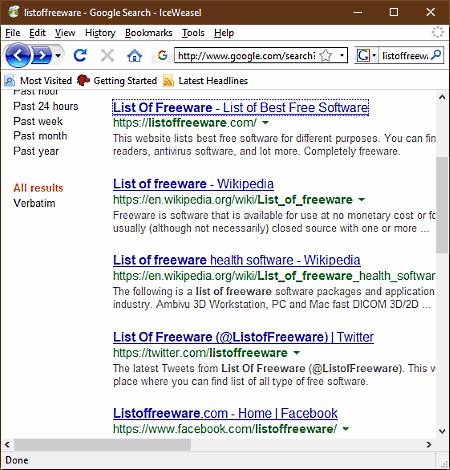Expand dropdown arrow next to listoffreeware.com URL
The width and height of the screenshot is (450, 470).
265,123
